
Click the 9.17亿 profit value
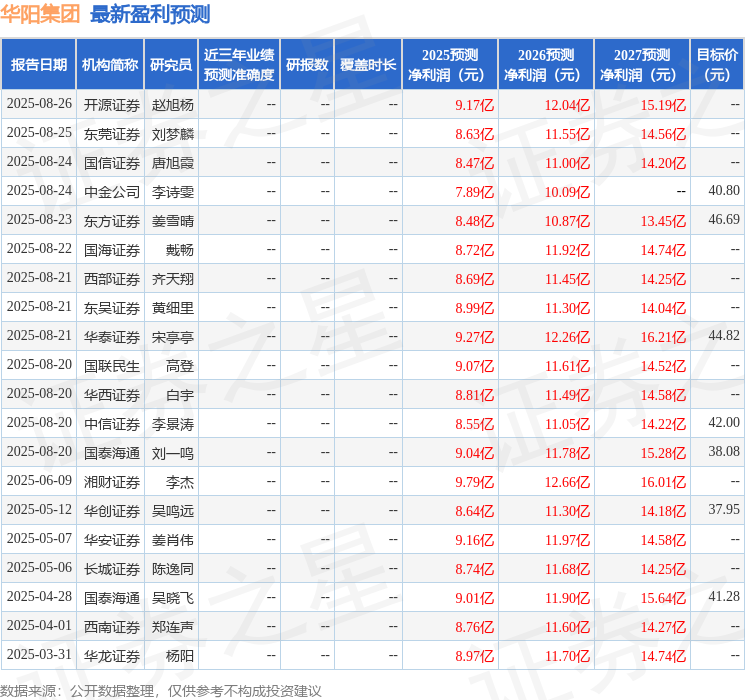coord(475,105)
